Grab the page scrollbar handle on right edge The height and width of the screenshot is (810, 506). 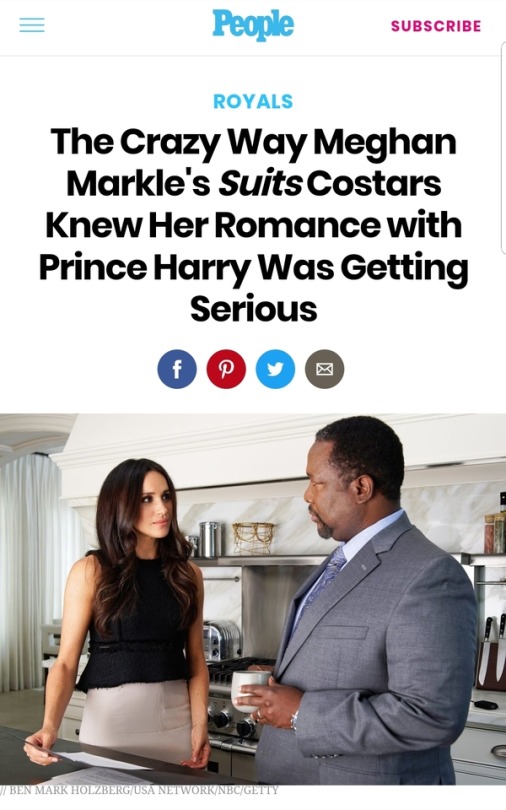[503, 150]
